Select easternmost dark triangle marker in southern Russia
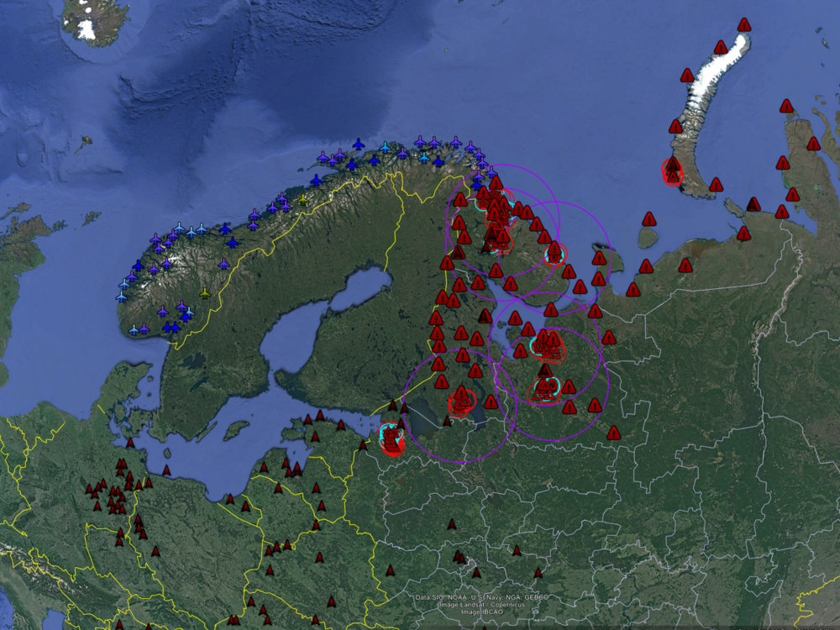 point(538,573)
